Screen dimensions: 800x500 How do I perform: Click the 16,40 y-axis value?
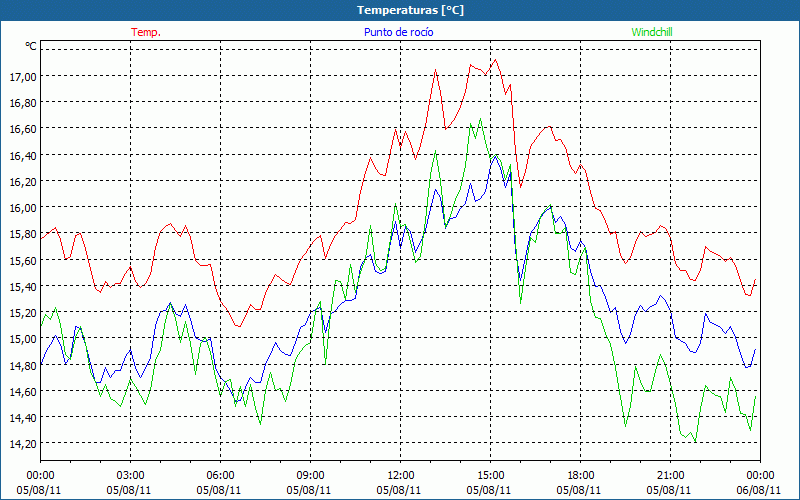pyautogui.click(x=23, y=155)
